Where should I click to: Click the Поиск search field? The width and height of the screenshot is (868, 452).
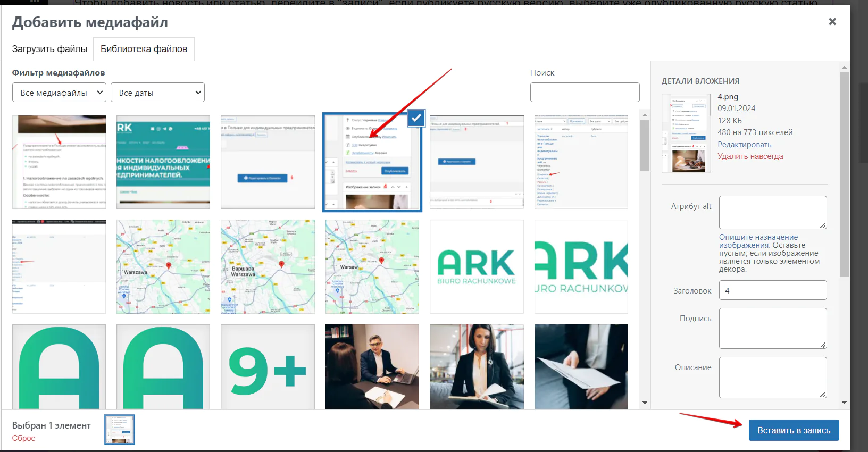(x=585, y=92)
